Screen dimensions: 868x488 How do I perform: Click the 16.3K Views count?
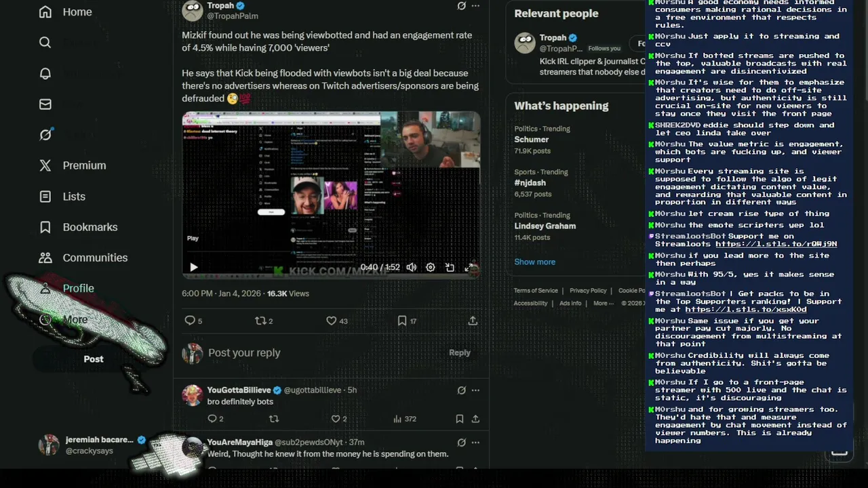coord(288,293)
